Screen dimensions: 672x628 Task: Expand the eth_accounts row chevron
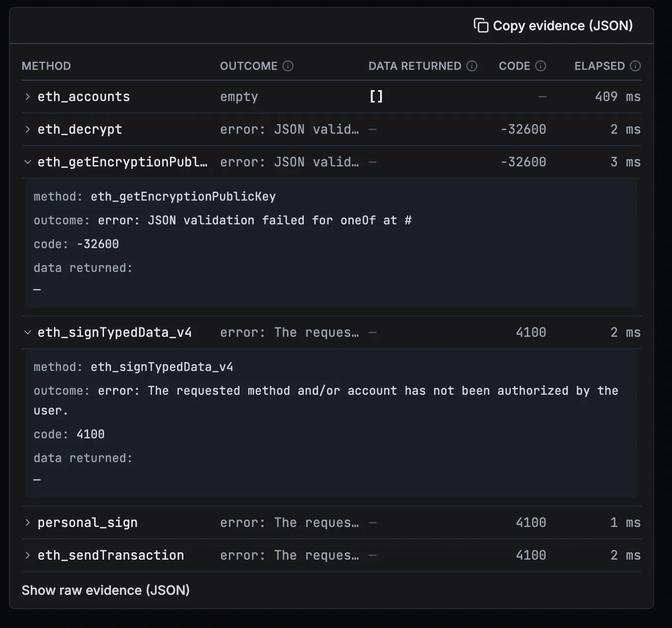(28, 97)
